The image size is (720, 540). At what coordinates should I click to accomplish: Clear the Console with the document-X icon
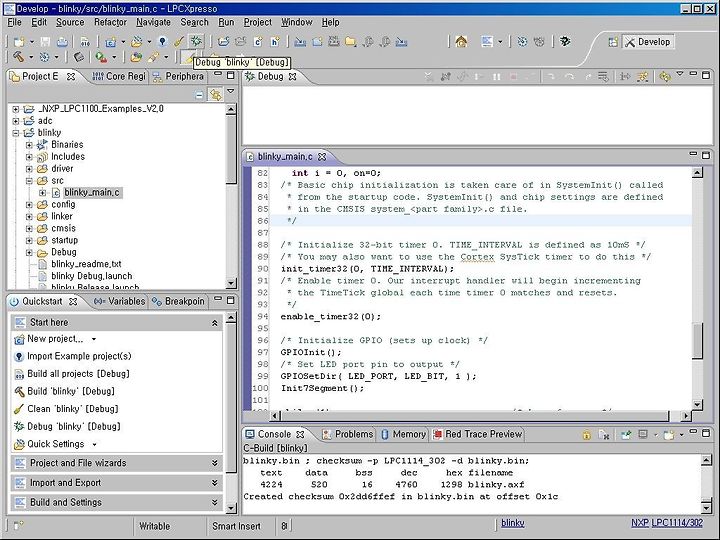pyautogui.click(x=604, y=434)
